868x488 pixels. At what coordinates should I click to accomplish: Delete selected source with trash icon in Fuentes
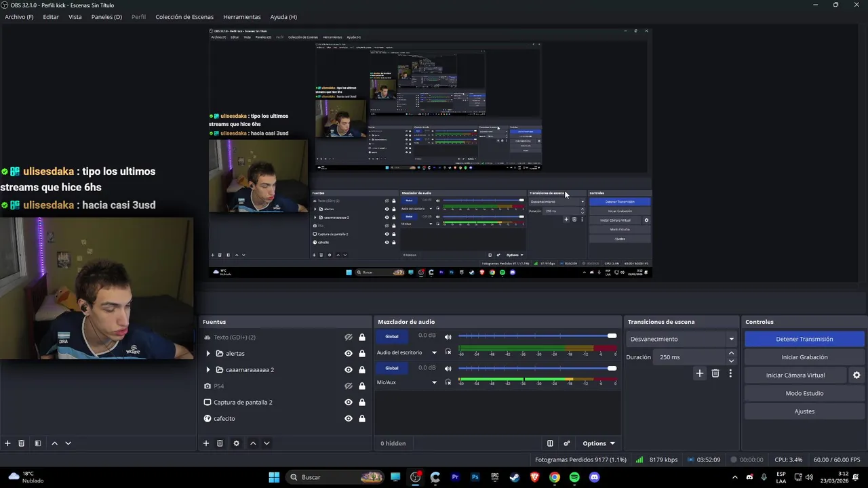[220, 443]
